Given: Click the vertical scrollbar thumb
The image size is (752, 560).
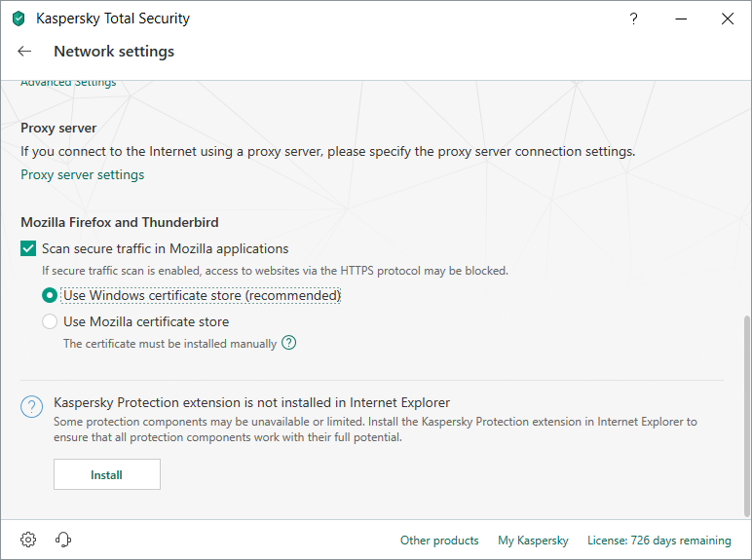Looking at the screenshot, I should click(746, 414).
